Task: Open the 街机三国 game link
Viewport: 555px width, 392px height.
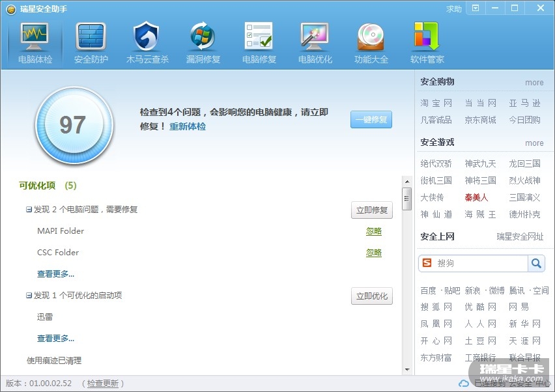Action: coord(436,180)
